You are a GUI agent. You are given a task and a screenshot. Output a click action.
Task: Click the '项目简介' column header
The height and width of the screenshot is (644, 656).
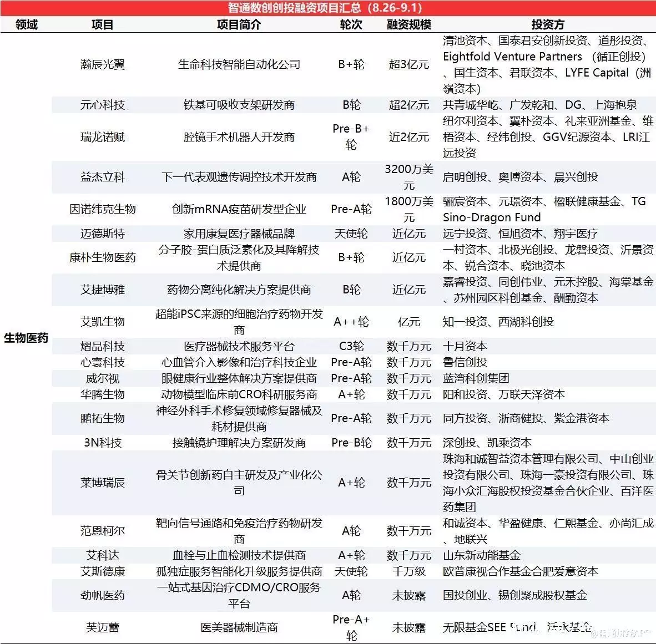(239, 24)
